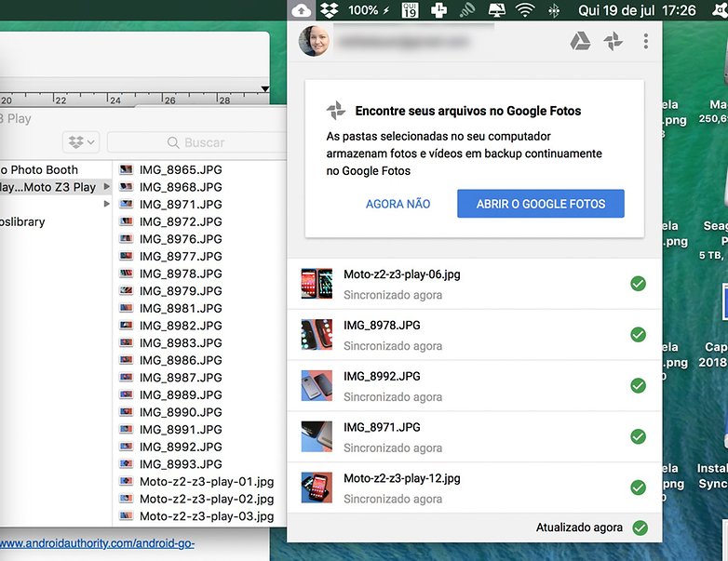Select IMG_8987.JPG file in Finder

181,377
